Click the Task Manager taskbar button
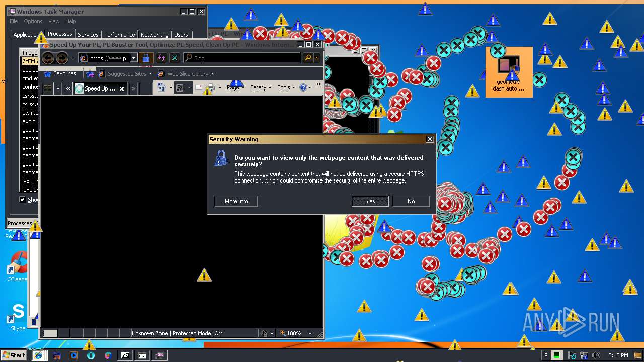The width and height of the screenshot is (644, 362). (x=159, y=355)
